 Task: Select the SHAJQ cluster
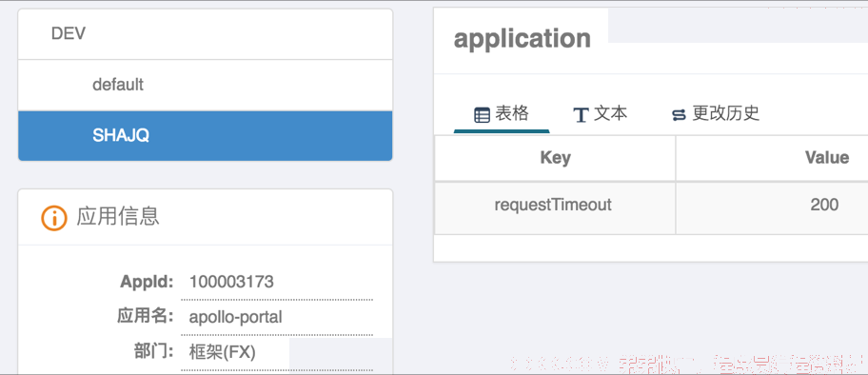[x=206, y=136]
